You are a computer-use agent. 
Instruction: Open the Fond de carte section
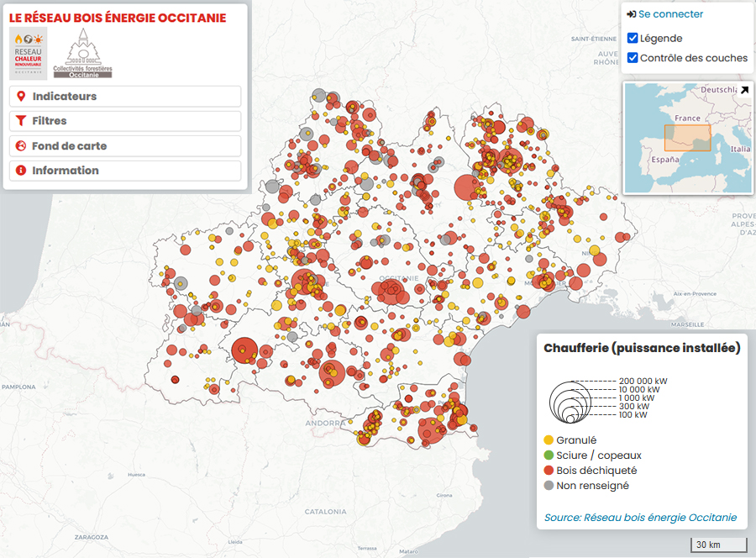pos(126,145)
